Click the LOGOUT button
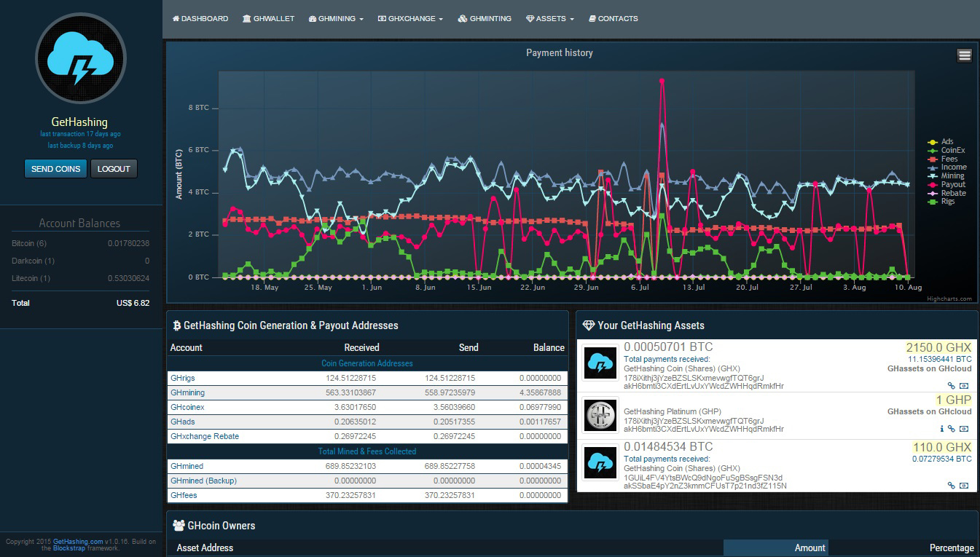This screenshot has height=557, width=980. pos(114,168)
